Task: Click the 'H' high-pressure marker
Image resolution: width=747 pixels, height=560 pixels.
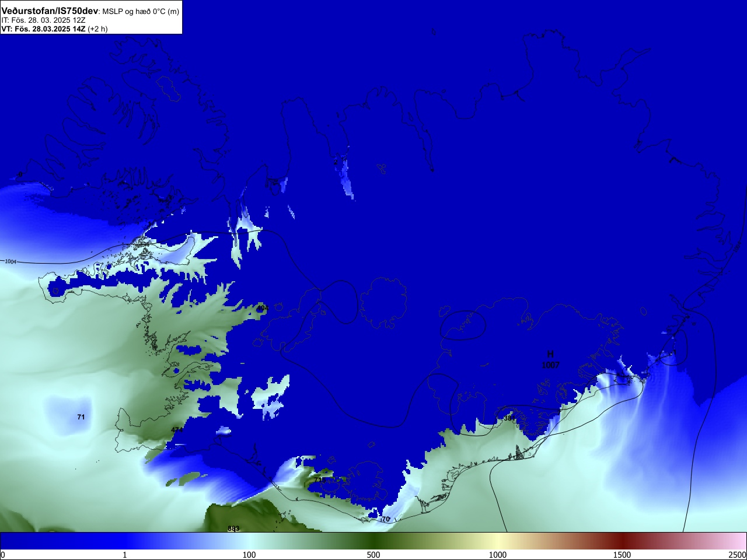Action: point(550,354)
